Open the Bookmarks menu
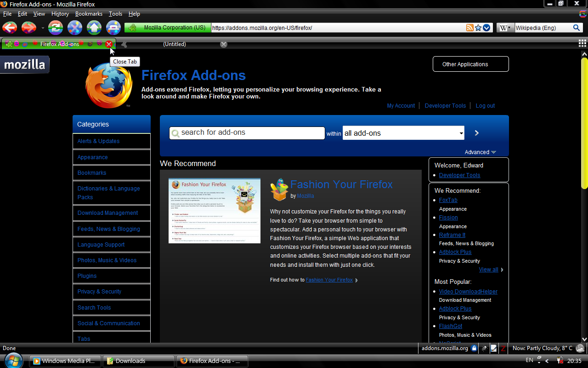Screen dimensions: 588x368 click(89, 14)
